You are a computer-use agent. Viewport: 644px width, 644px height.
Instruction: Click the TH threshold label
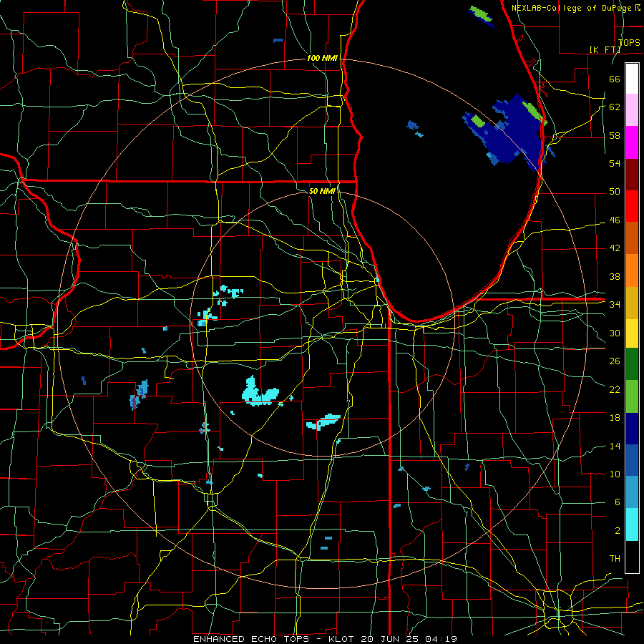[615, 558]
